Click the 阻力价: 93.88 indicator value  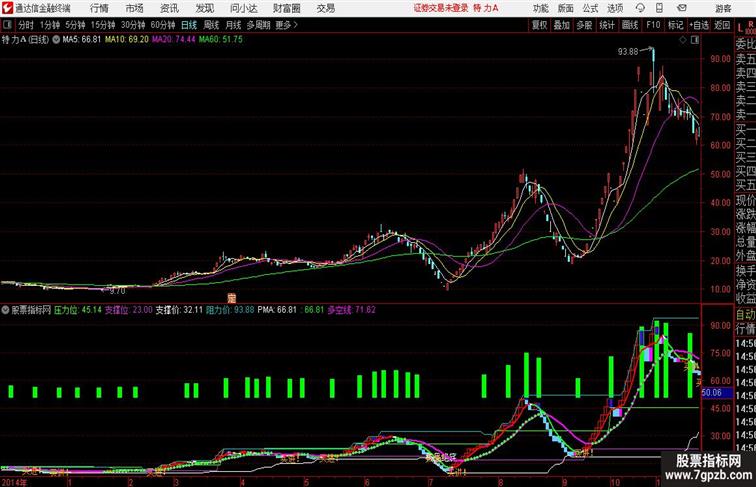(x=230, y=310)
